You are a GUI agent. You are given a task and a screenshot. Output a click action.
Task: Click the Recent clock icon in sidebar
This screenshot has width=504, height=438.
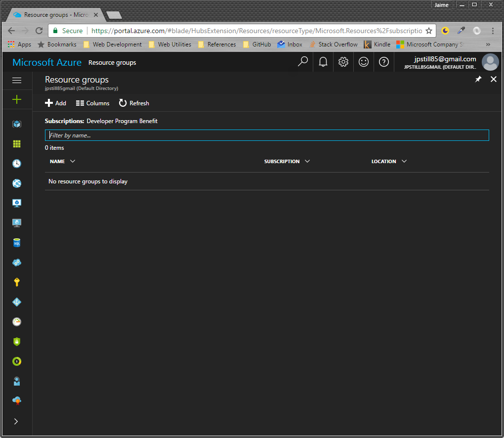[17, 164]
